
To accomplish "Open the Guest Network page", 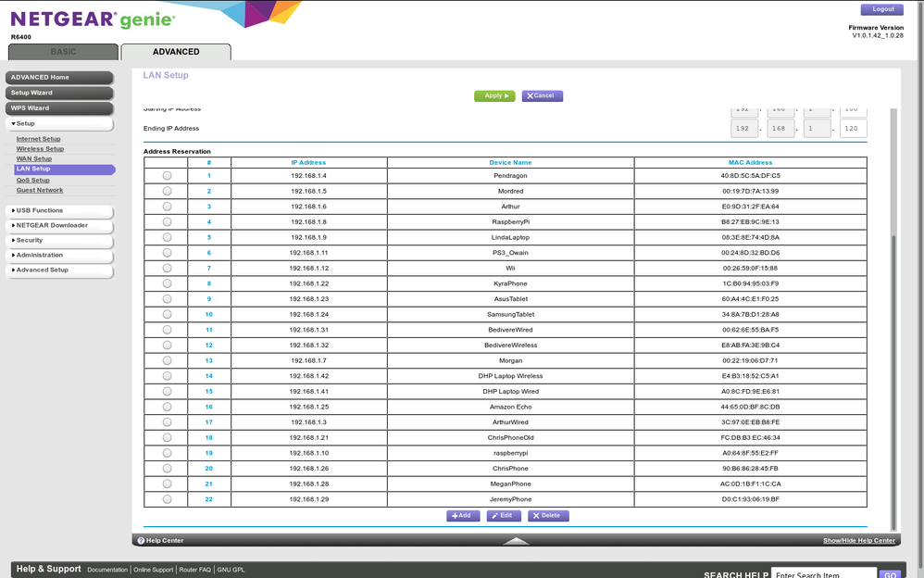I will point(40,189).
